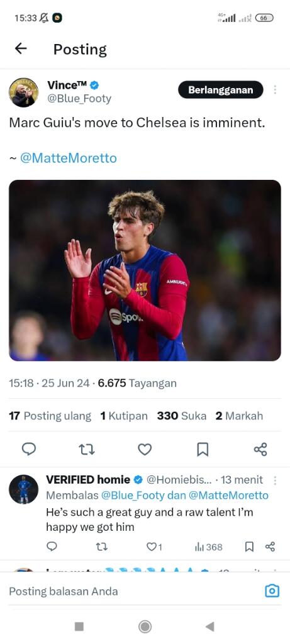290x644 pixels.
Task: Open the three-dot menu beside Berlangganan
Action: click(x=275, y=89)
